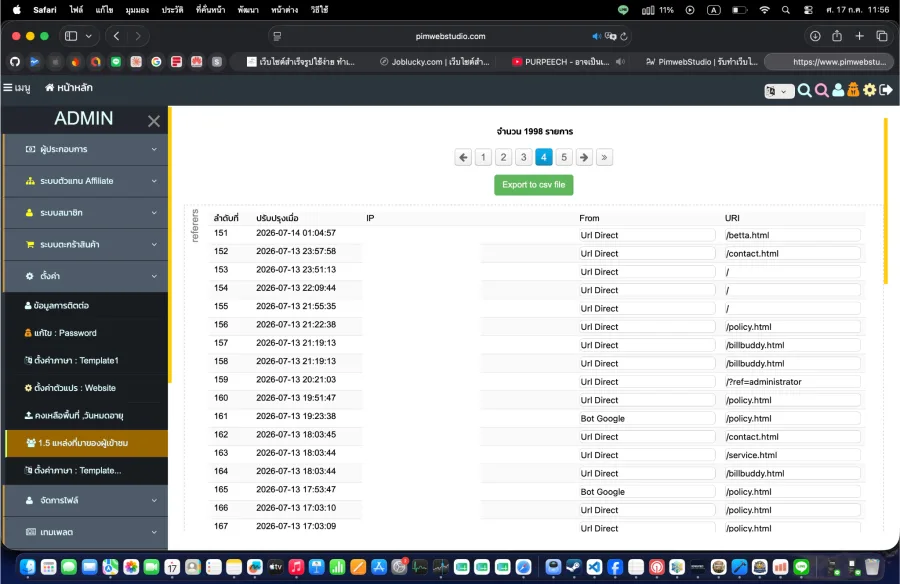This screenshot has width=900, height=584.
Task: Go to page 5 in pagination
Action: coord(564,157)
